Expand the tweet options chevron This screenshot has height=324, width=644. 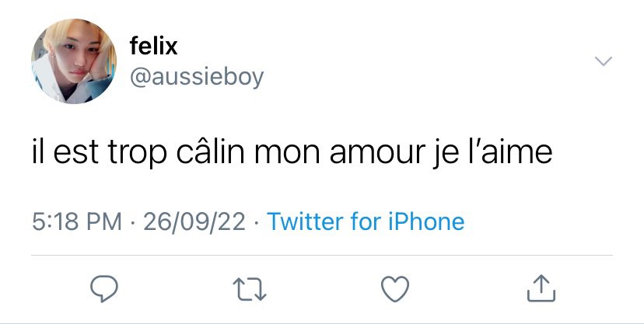coord(604,61)
